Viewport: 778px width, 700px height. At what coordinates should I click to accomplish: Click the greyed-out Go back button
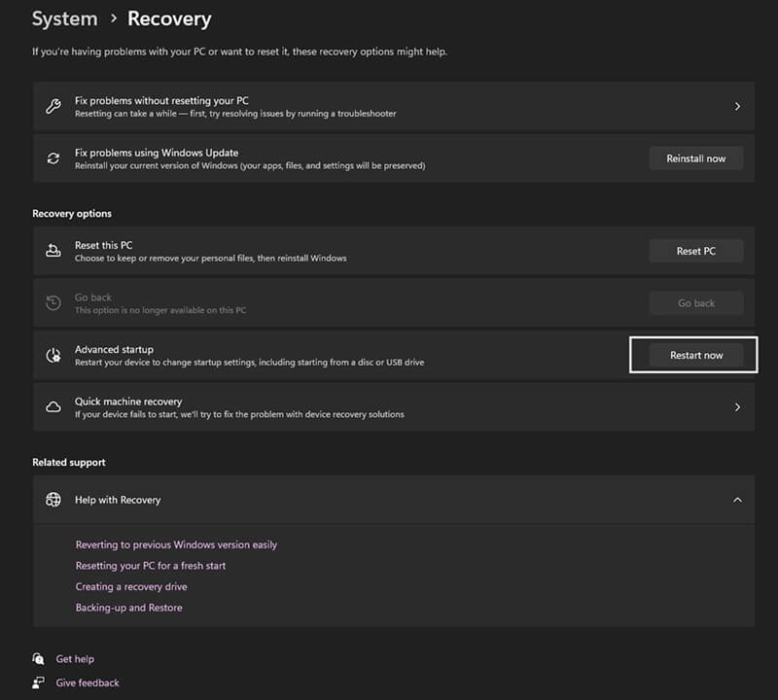[x=696, y=303]
